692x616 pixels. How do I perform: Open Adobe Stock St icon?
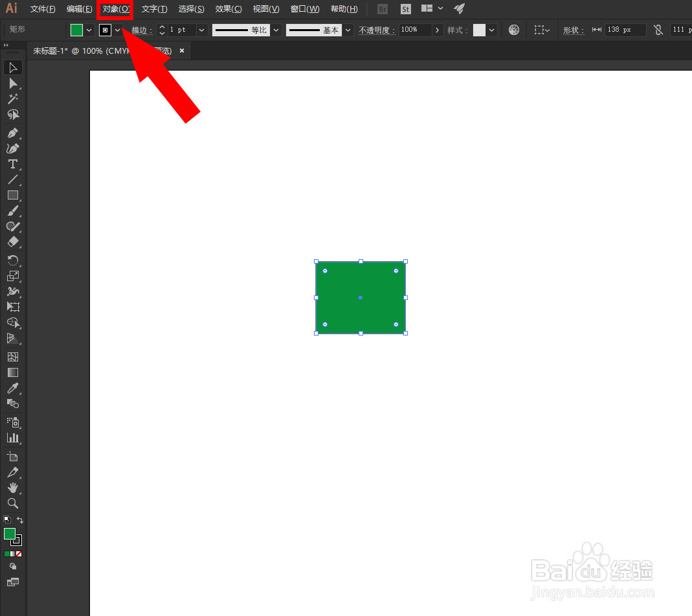[406, 9]
